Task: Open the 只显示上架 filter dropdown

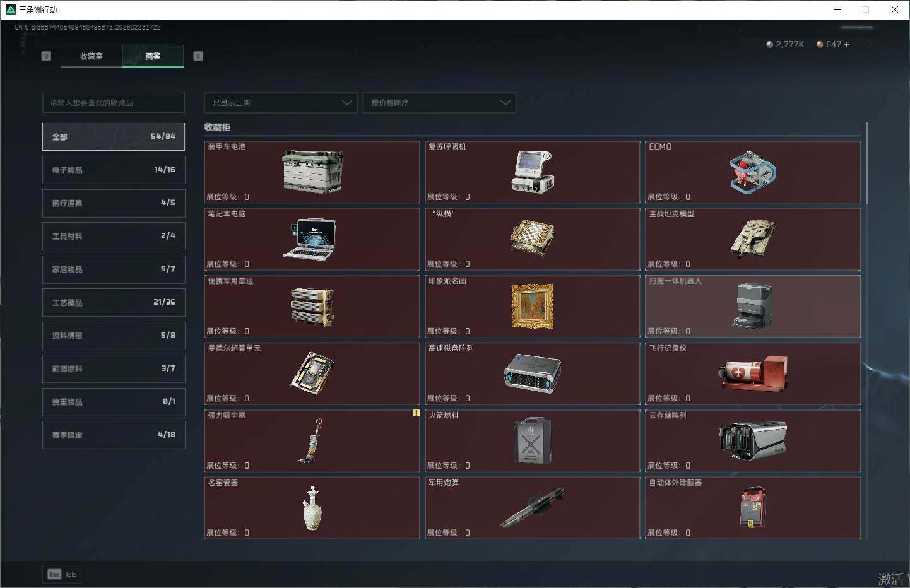Action: (281, 103)
